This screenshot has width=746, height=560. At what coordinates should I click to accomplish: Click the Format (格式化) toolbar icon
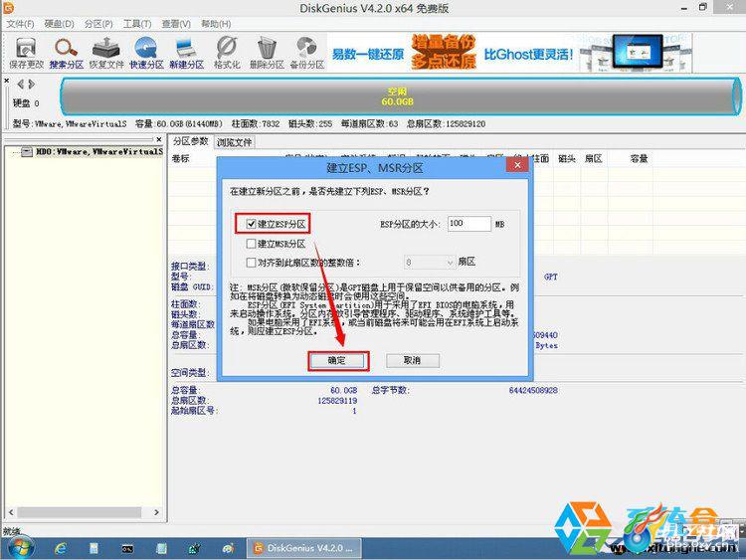tap(227, 53)
